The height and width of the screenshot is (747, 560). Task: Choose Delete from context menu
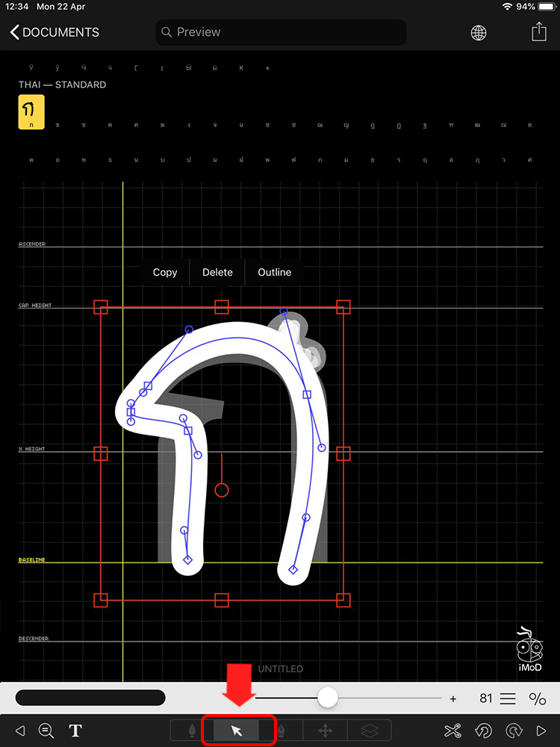(x=217, y=273)
